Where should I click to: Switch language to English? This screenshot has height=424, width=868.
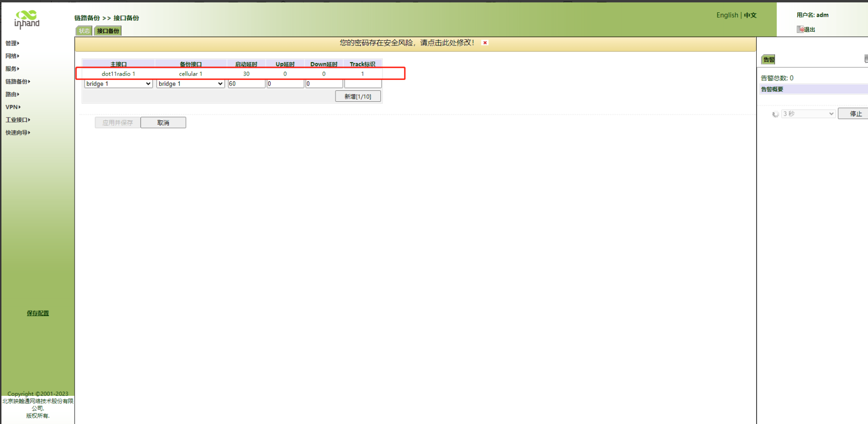pyautogui.click(x=727, y=15)
